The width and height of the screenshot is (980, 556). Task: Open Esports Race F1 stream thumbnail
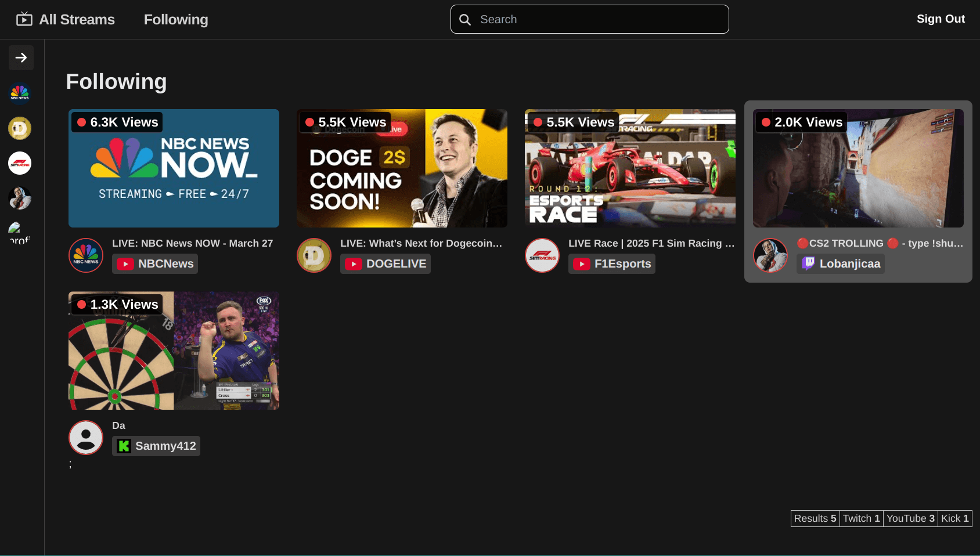630,168
